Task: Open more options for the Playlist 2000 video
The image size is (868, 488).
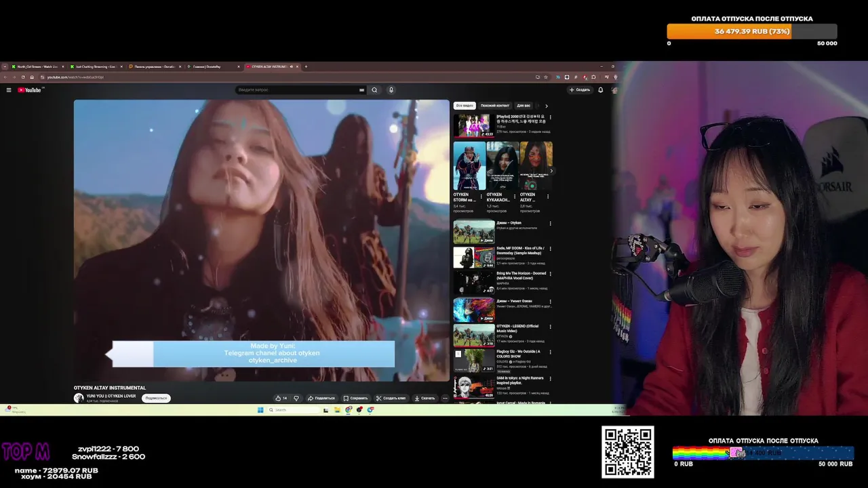Action: tap(550, 118)
